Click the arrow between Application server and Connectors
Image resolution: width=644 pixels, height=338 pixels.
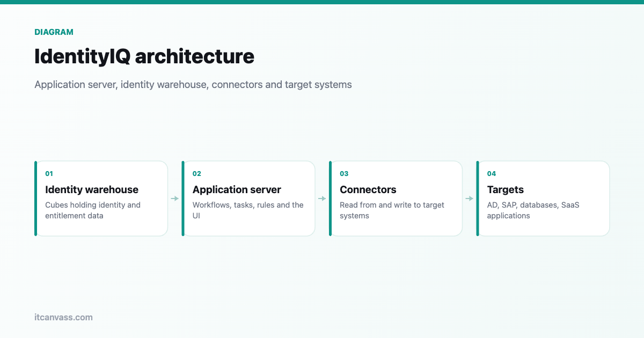(322, 199)
